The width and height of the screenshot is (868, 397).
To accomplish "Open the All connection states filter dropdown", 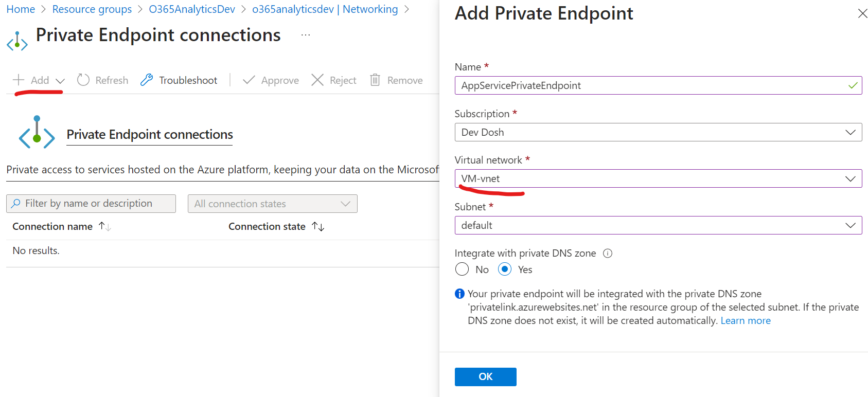I will (x=272, y=204).
